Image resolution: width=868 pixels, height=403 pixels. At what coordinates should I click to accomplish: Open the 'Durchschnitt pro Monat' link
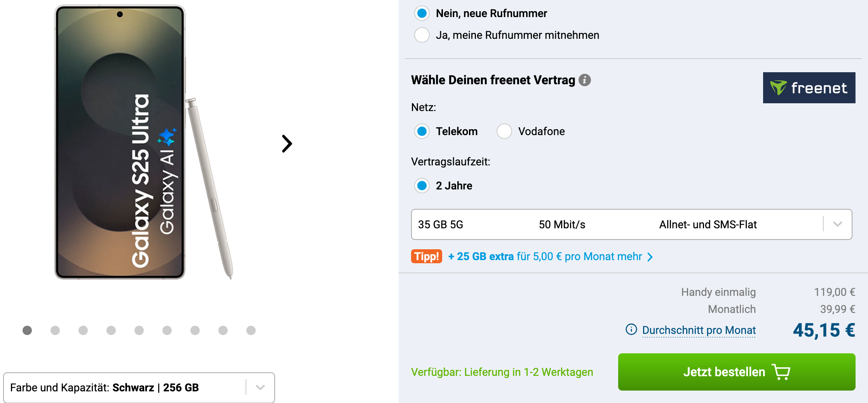(x=699, y=330)
